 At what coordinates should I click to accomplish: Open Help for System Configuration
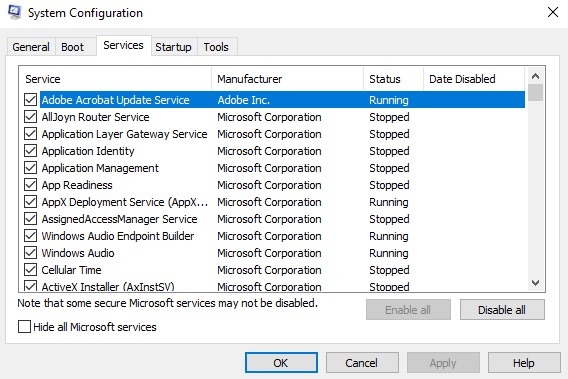click(524, 363)
